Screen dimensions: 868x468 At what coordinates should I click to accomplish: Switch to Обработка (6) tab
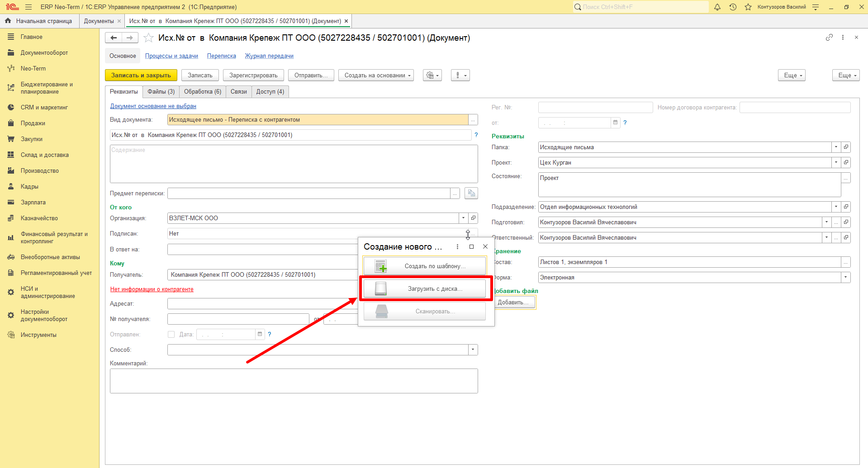click(203, 92)
